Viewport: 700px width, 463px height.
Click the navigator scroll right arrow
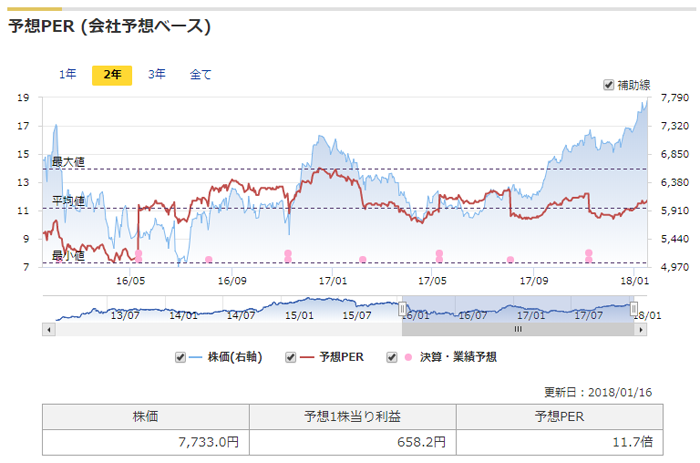(641, 330)
